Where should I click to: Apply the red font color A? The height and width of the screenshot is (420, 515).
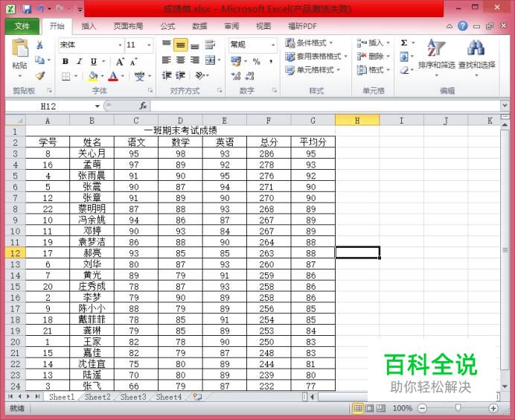(x=113, y=76)
